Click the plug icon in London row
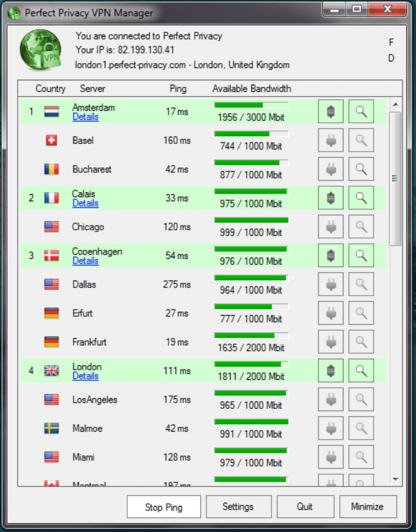Viewport: 416px width, 532px height. [331, 371]
